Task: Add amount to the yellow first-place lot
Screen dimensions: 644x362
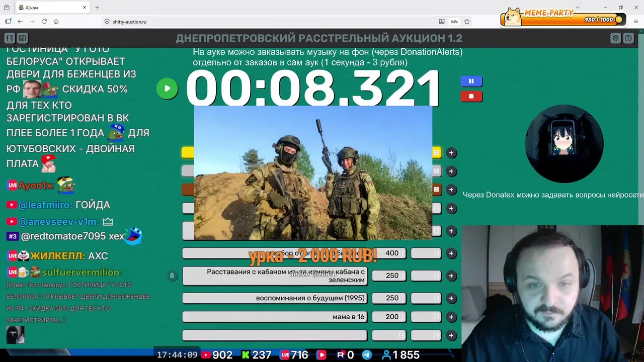Action: (451, 153)
